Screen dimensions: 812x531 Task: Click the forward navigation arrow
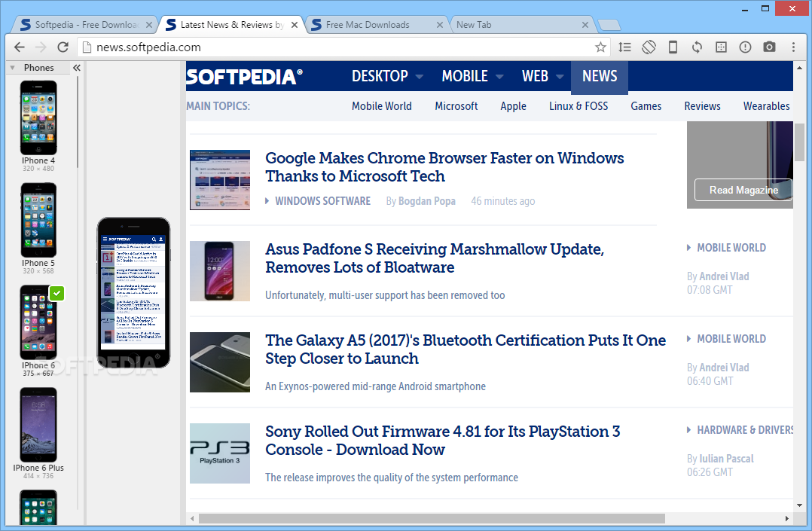coord(41,47)
